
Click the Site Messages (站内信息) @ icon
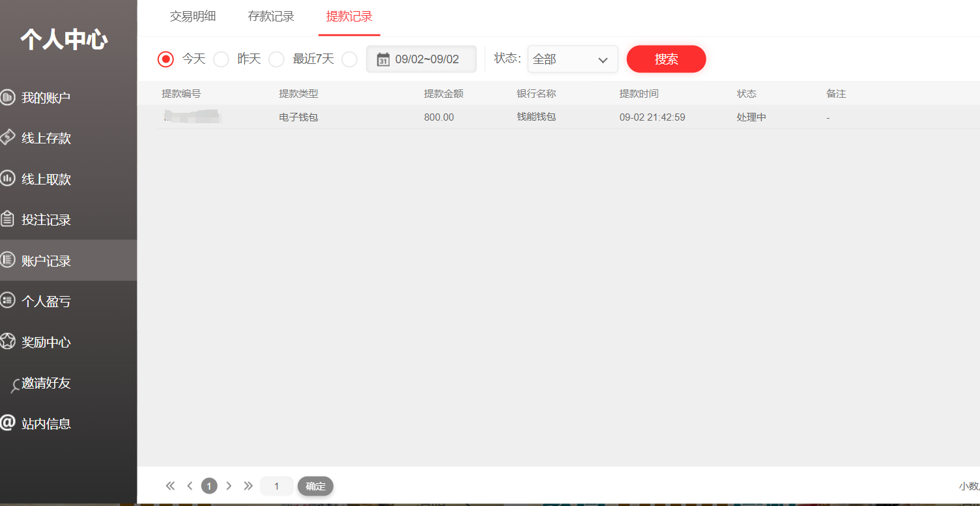7,423
